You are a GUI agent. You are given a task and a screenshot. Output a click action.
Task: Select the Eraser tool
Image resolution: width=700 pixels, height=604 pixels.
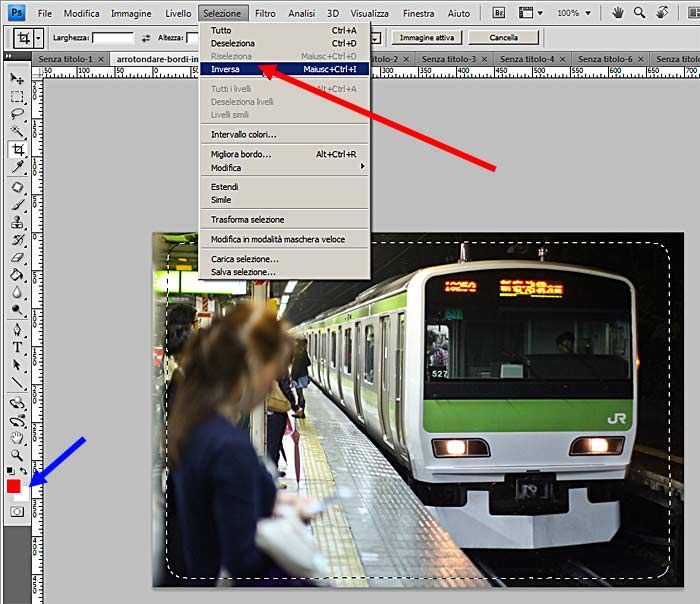17,257
